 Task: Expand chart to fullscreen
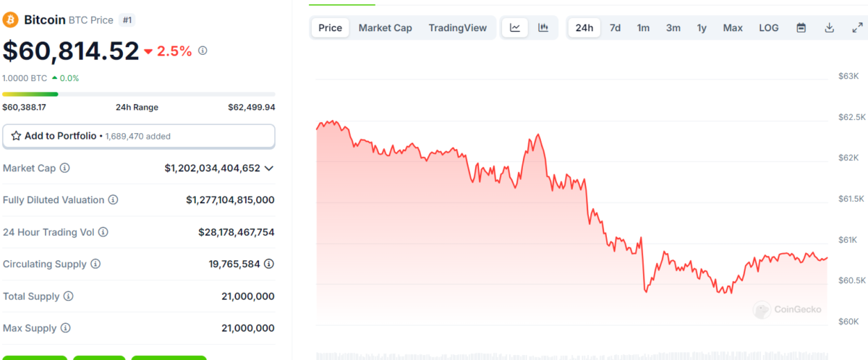tap(856, 28)
